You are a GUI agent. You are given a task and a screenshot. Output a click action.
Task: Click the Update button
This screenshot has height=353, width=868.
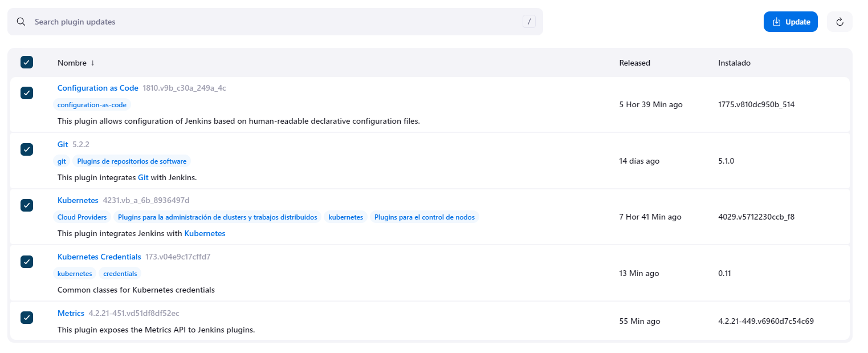[x=790, y=22]
